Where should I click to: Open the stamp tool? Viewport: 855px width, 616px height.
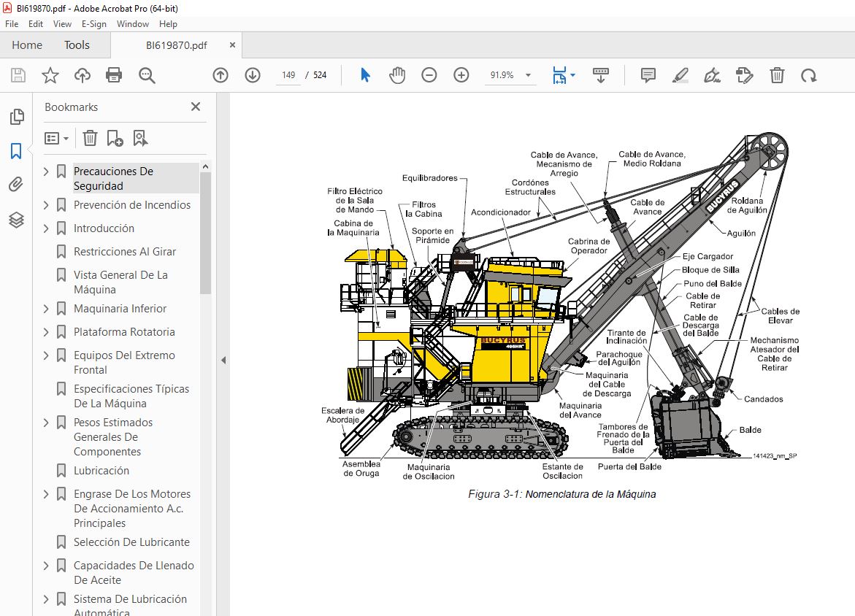pyautogui.click(x=744, y=75)
